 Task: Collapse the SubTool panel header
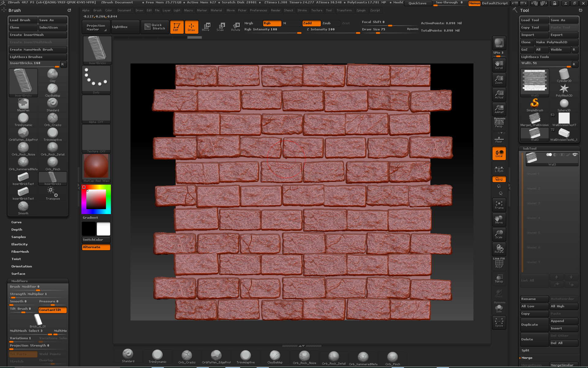(530, 149)
